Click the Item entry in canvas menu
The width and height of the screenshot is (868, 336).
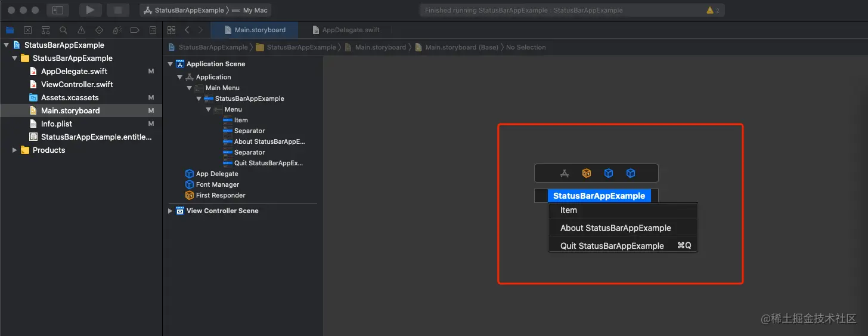coord(623,210)
